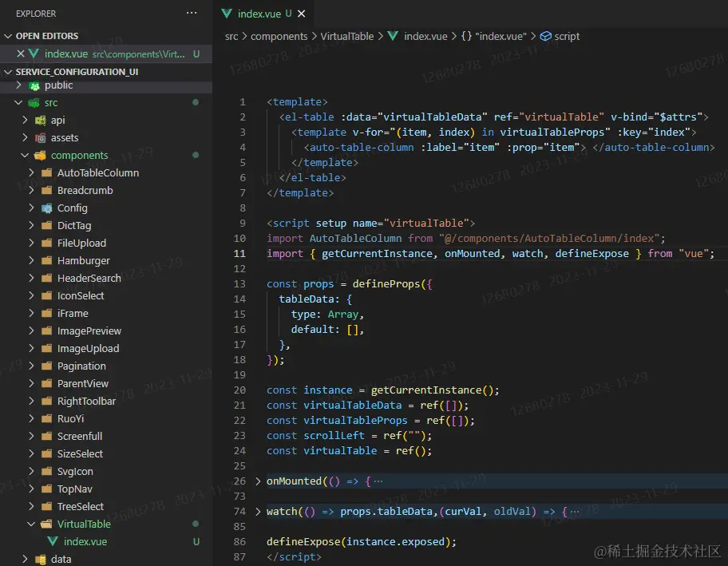Open the src breadcrumb segment
Screen dimensions: 728x566
pyautogui.click(x=231, y=36)
